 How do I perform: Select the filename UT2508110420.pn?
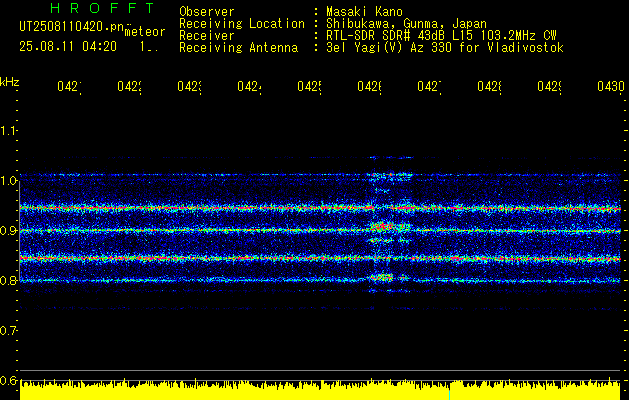pyautogui.click(x=72, y=27)
